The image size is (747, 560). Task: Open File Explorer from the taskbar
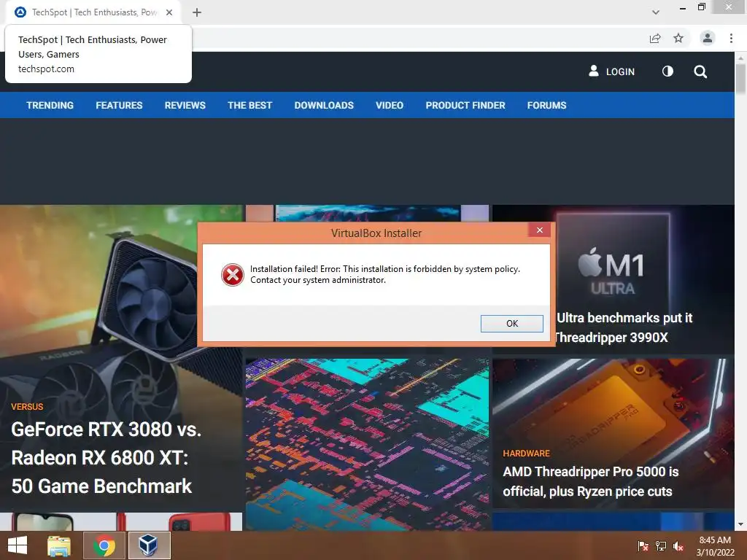59,545
